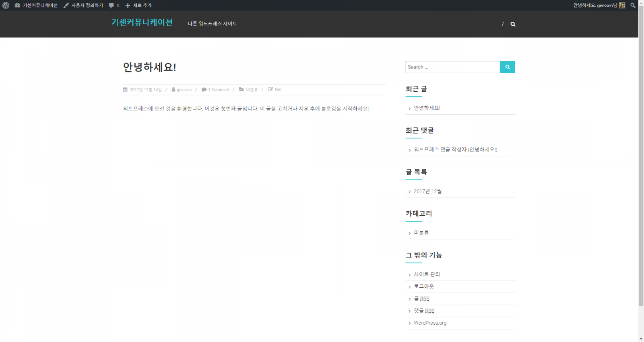Click the WordPress logo in admin bar
The width and height of the screenshot is (644, 342).
click(6, 5)
